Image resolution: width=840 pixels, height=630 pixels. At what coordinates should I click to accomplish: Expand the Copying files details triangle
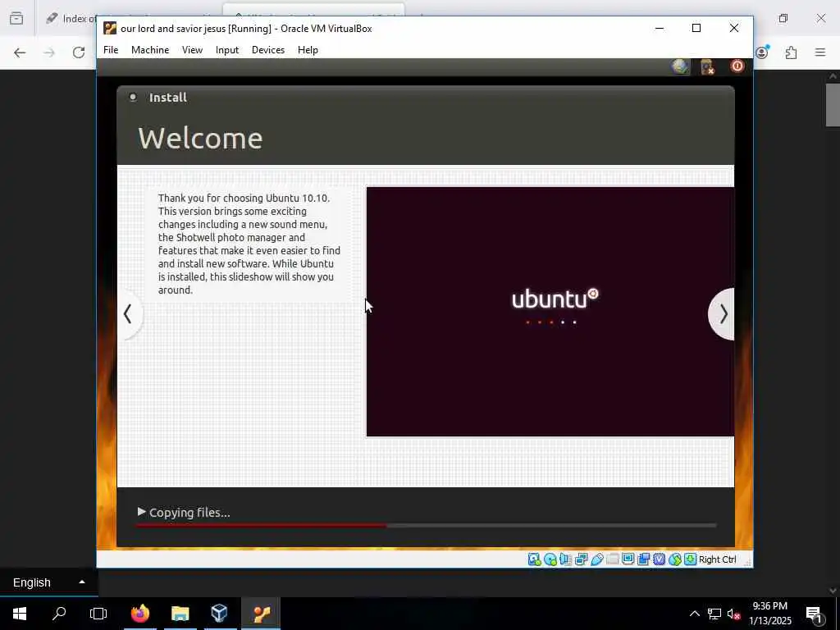click(x=141, y=512)
